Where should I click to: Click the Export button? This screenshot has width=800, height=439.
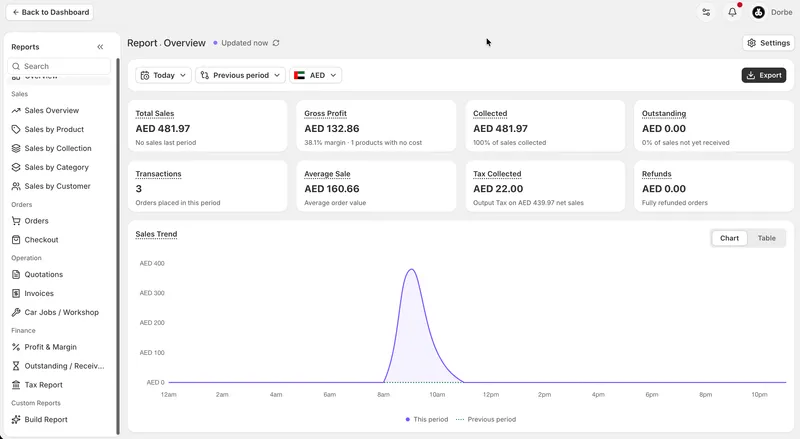click(764, 75)
